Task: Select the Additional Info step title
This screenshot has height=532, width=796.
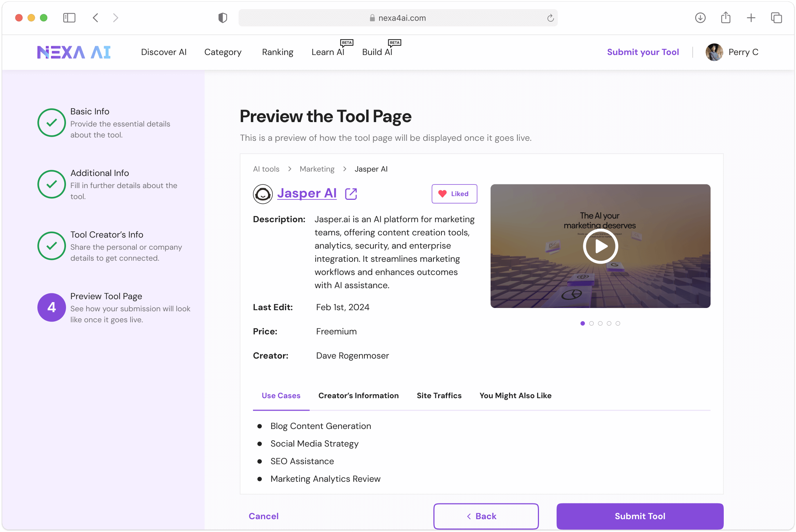Action: pyautogui.click(x=99, y=173)
